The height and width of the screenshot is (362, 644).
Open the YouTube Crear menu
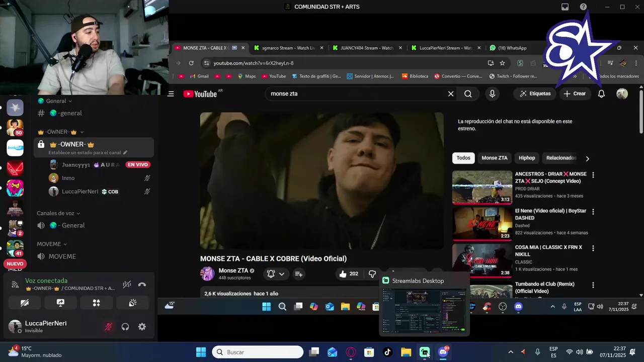click(x=575, y=94)
